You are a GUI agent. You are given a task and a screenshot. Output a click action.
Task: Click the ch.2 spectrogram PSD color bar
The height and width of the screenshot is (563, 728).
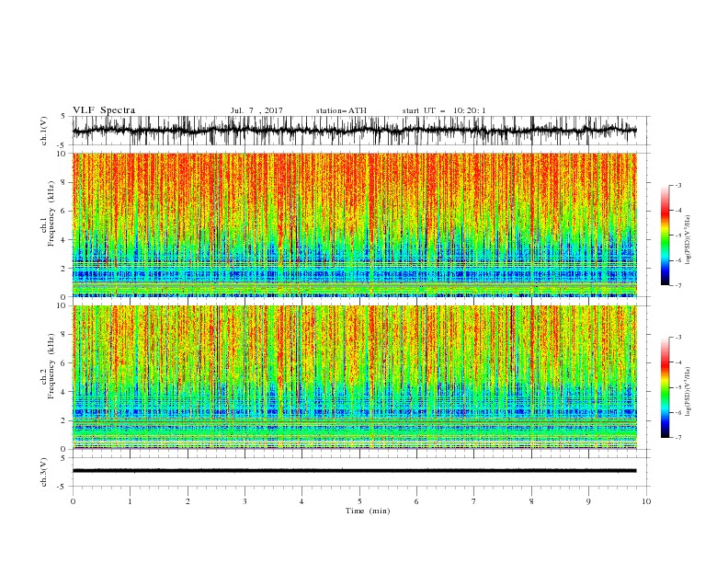(665, 387)
